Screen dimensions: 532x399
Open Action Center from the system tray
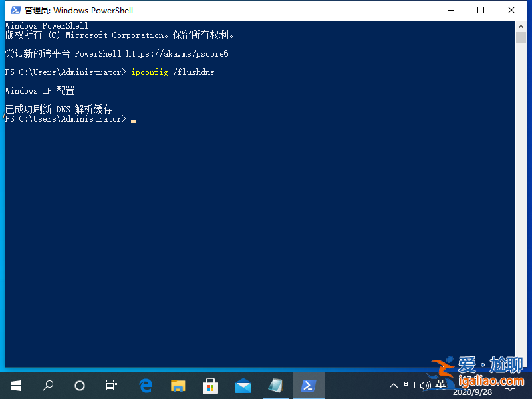point(521,386)
